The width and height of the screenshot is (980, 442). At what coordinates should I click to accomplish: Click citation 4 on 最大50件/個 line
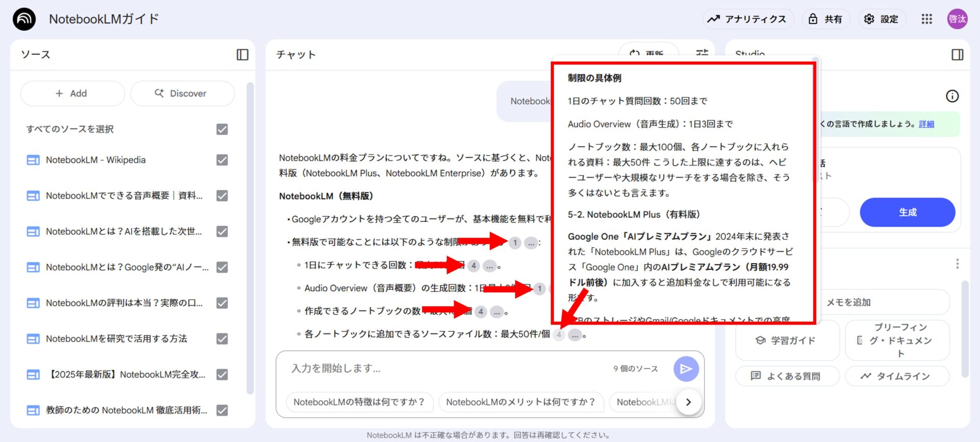pyautogui.click(x=559, y=335)
